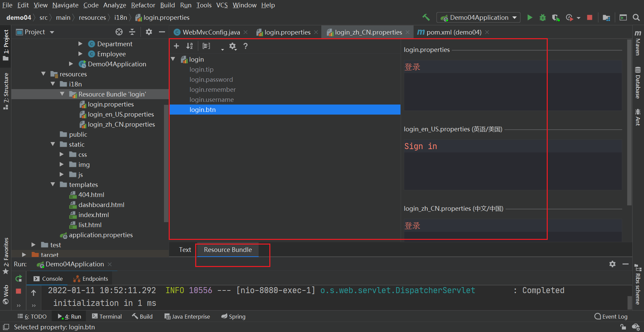Run Demo04Application with the green play icon
Viewport: 644px width, 332px height.
(x=530, y=17)
